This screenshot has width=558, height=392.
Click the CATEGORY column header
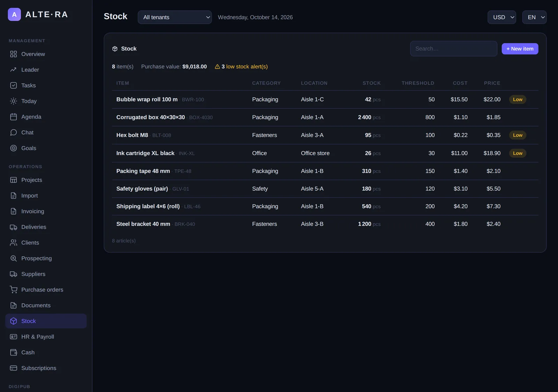(x=266, y=83)
